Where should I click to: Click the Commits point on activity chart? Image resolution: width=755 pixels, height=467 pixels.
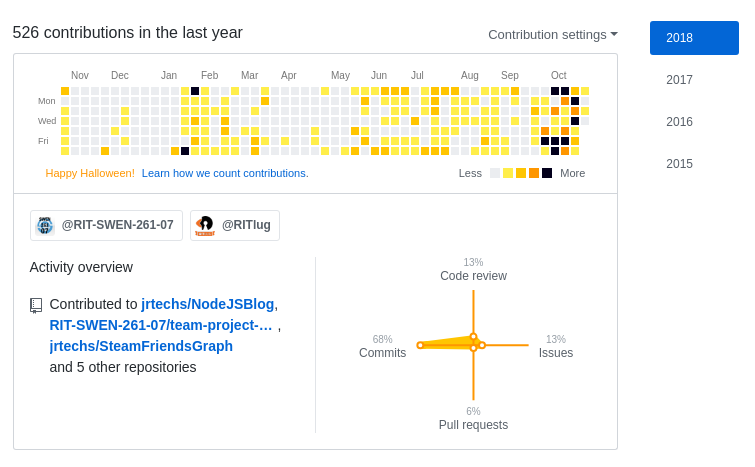click(x=420, y=345)
